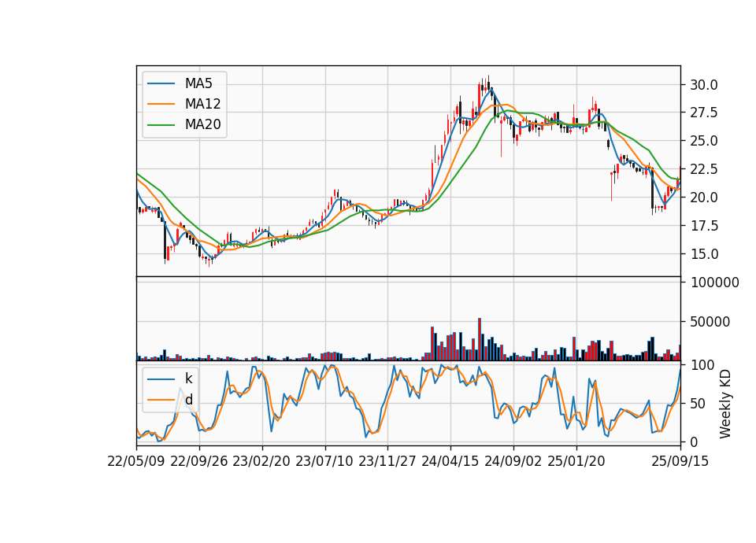Click the 23/02/20 date tick label

coord(261,461)
